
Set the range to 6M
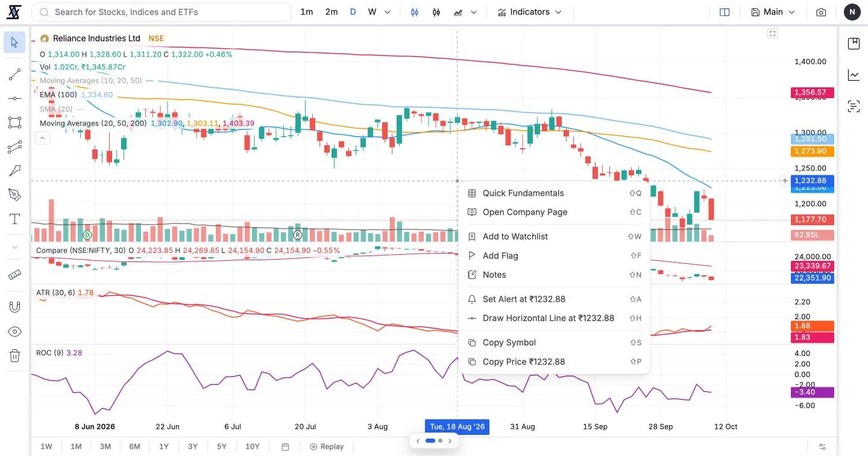coord(134,446)
